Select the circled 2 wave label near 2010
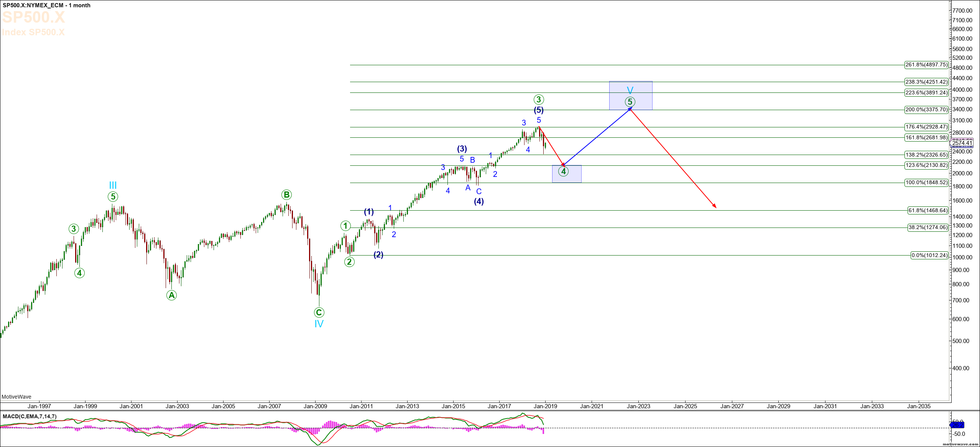This screenshot has width=980, height=447. click(x=349, y=262)
